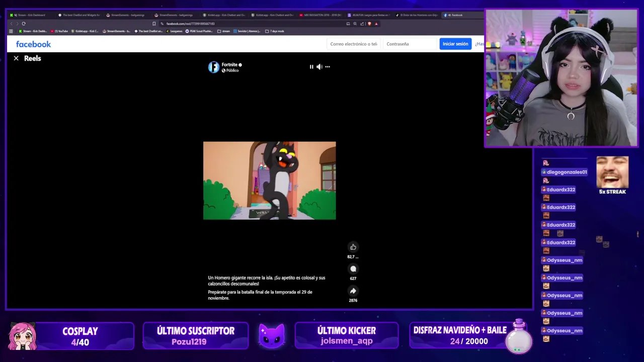Click the bookmark icon in the address bar
This screenshot has height=362, width=644.
pos(154,24)
